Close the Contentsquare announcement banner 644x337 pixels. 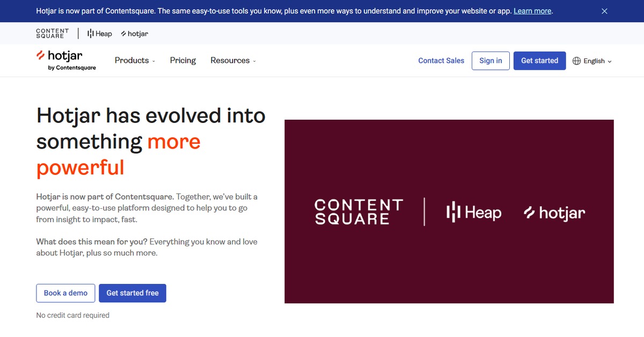(x=604, y=11)
